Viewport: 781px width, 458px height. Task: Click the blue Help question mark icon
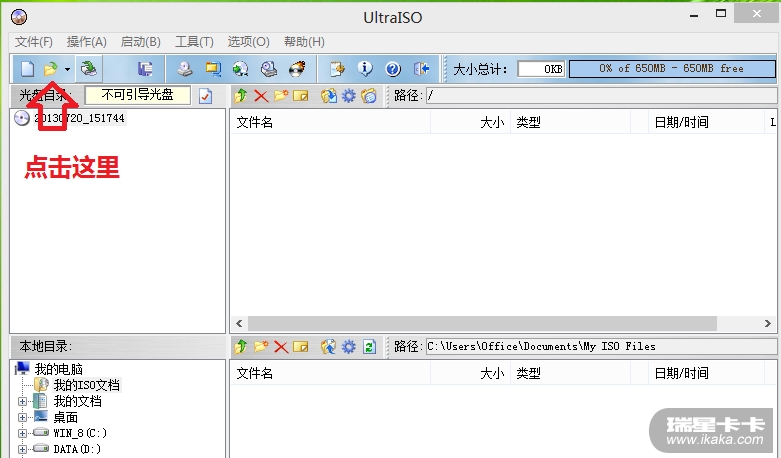(393, 69)
